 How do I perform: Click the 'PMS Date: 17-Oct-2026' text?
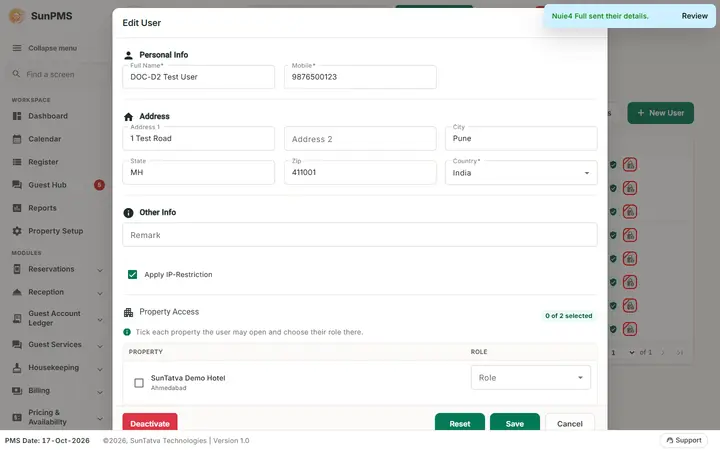point(47,440)
